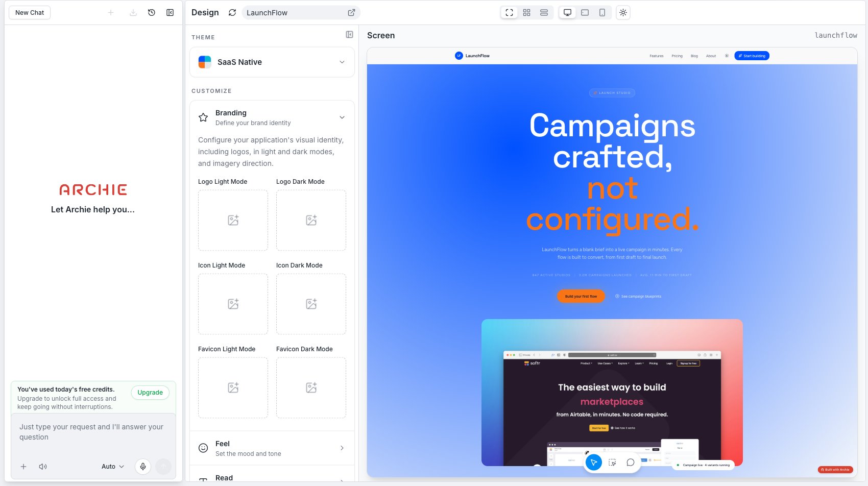This screenshot has width=868, height=486.
Task: Click Features in the preview navbar
Action: pyautogui.click(x=657, y=56)
